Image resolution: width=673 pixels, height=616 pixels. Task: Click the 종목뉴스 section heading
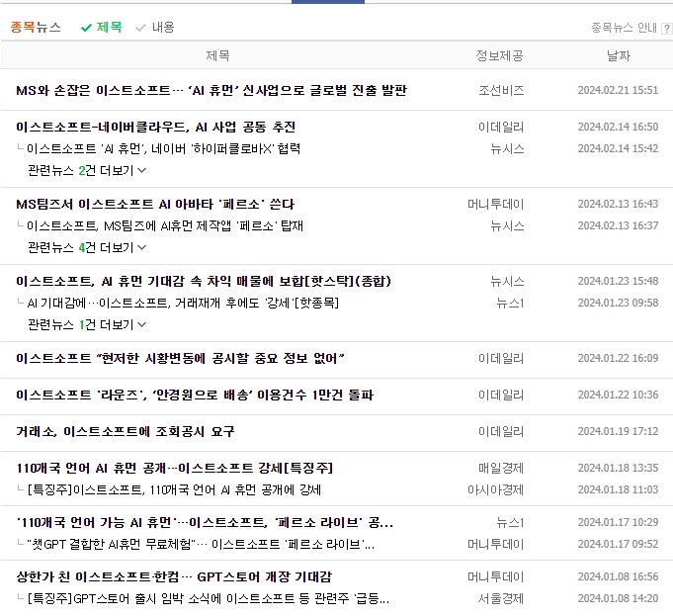(x=36, y=28)
